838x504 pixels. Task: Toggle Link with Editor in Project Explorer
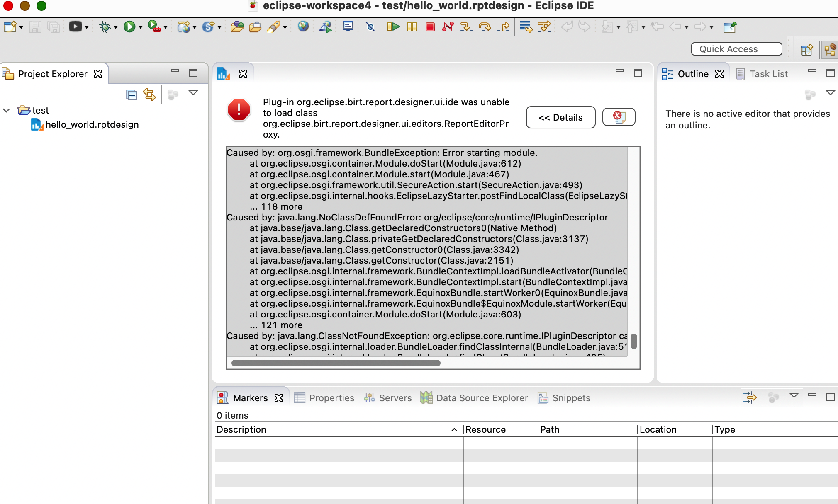(x=149, y=94)
